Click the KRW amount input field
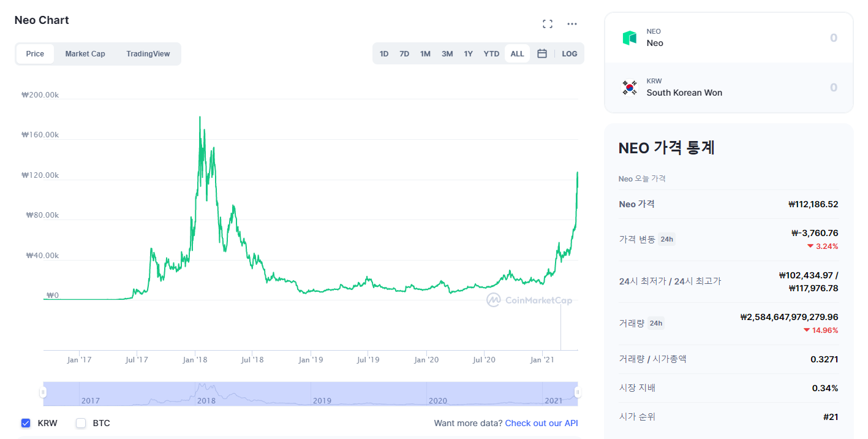868x439 pixels. [834, 88]
